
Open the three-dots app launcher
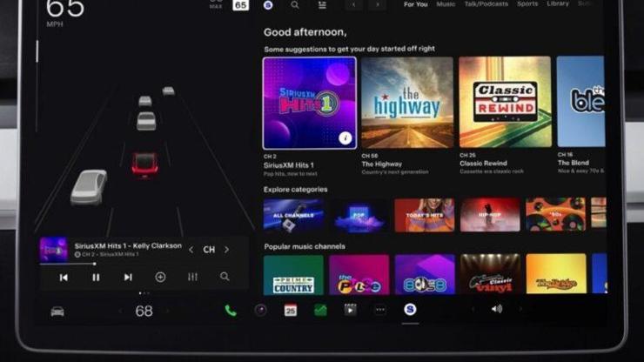pyautogui.click(x=380, y=311)
